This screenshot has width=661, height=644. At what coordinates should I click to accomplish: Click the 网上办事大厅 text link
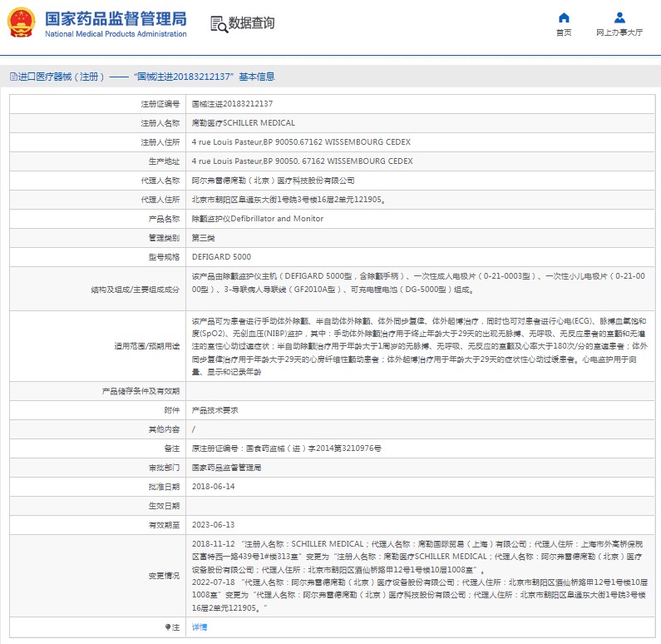(619, 32)
